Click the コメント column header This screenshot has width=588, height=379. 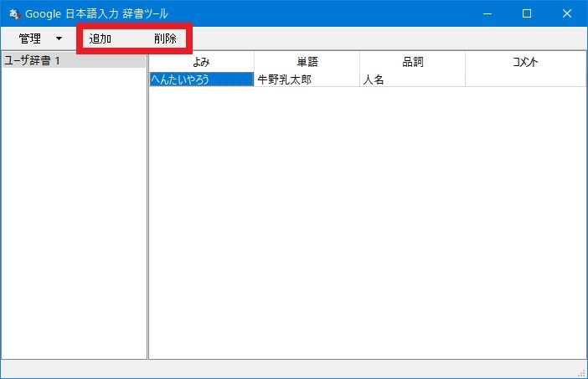(525, 62)
